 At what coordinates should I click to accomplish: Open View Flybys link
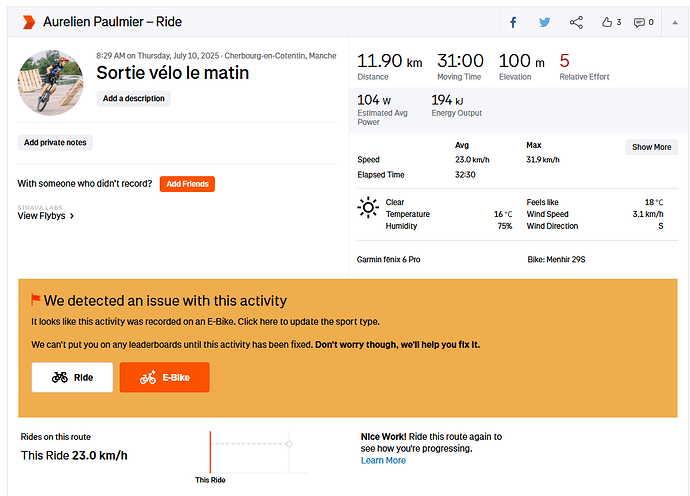(x=46, y=216)
